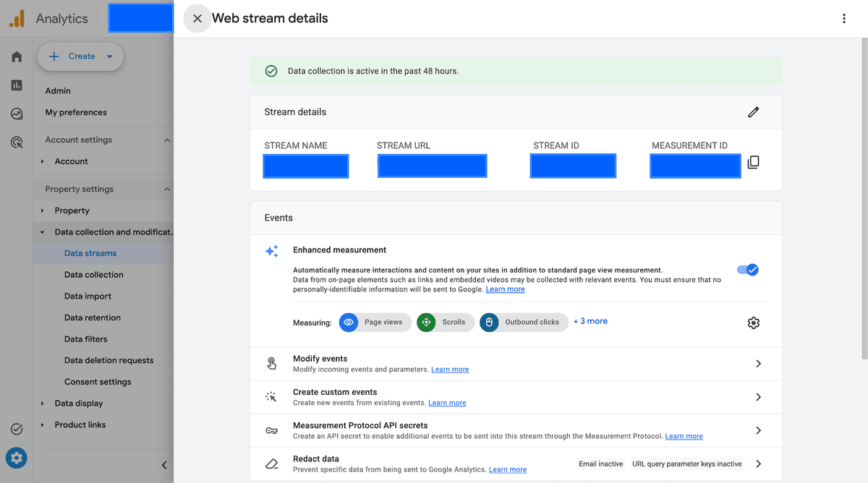
Task: Go to Home in the left rail
Action: 17,56
